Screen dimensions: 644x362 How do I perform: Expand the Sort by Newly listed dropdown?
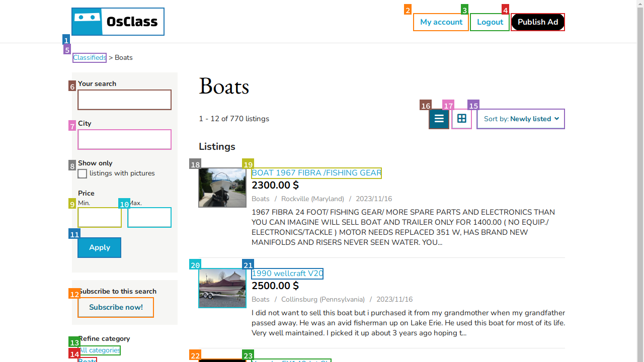pos(520,119)
